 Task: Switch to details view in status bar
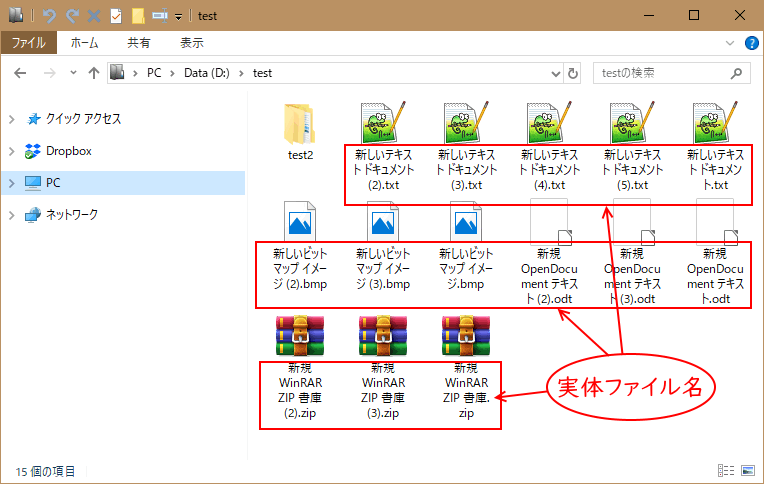tap(727, 471)
